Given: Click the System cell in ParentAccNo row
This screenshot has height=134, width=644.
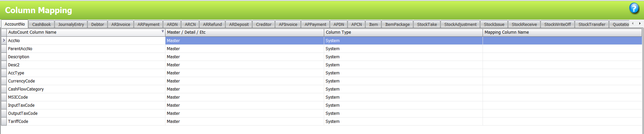Looking at the screenshot, I should click(x=403, y=48).
